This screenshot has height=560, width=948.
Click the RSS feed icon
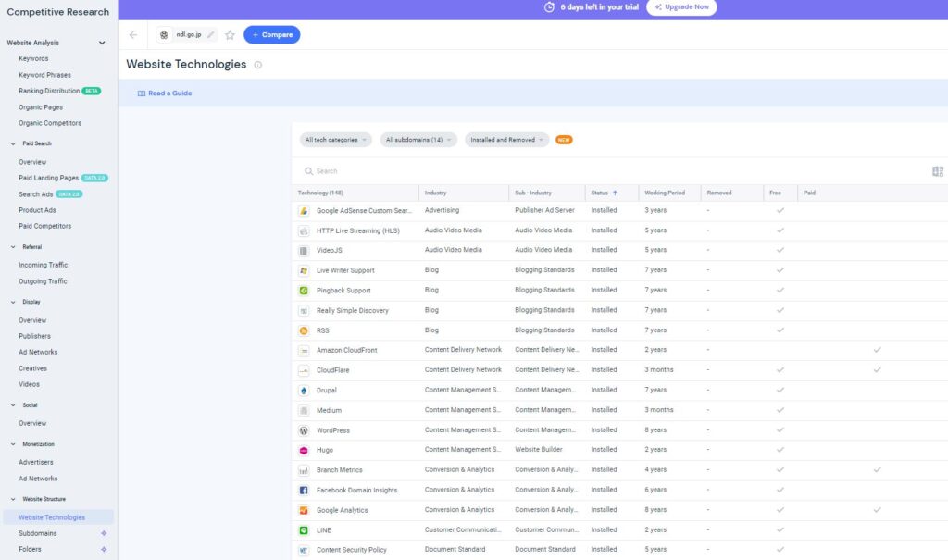pos(304,330)
